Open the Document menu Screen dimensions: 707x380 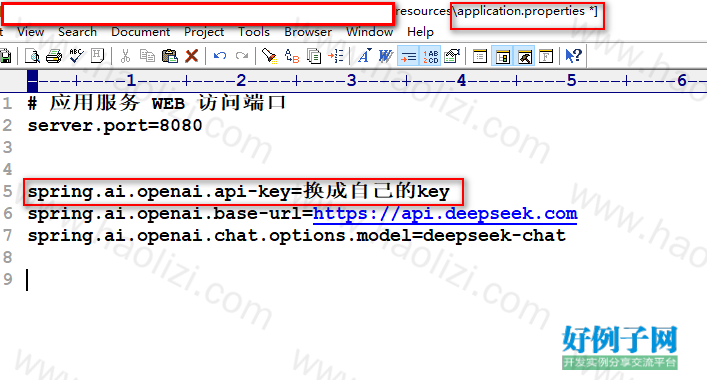tap(140, 32)
